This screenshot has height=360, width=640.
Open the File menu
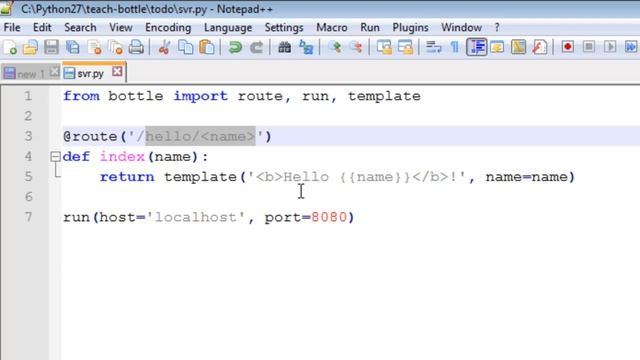coord(12,27)
